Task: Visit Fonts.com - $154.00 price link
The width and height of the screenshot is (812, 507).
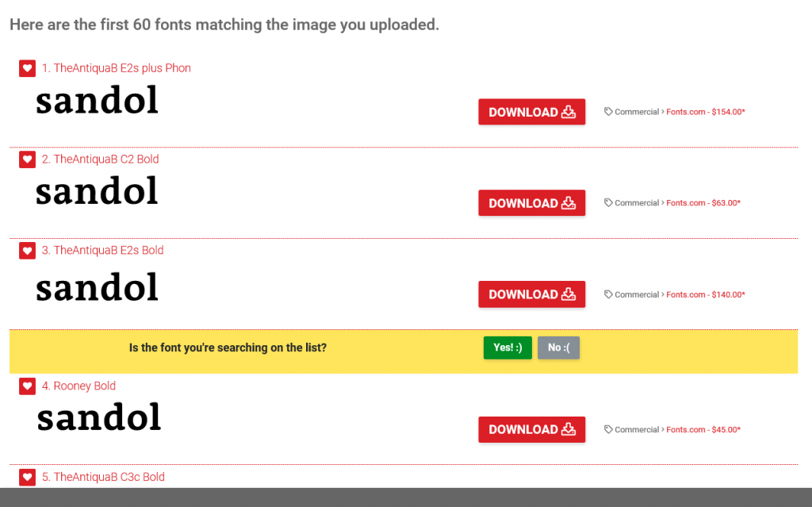Action: tap(705, 112)
